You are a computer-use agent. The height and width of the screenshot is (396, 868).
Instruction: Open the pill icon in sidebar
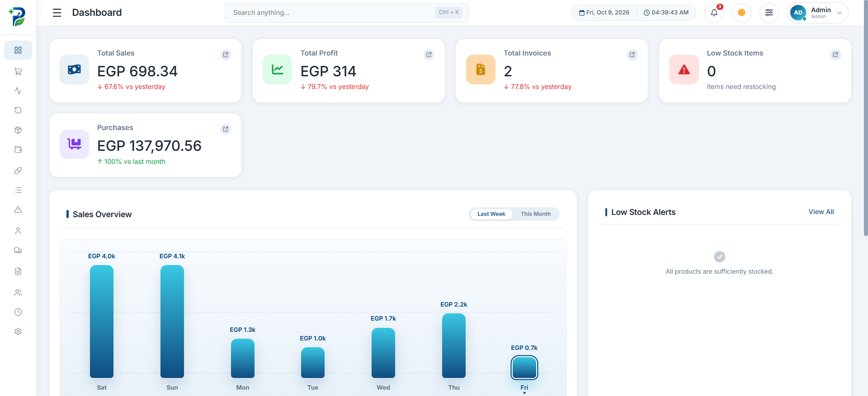tap(18, 171)
